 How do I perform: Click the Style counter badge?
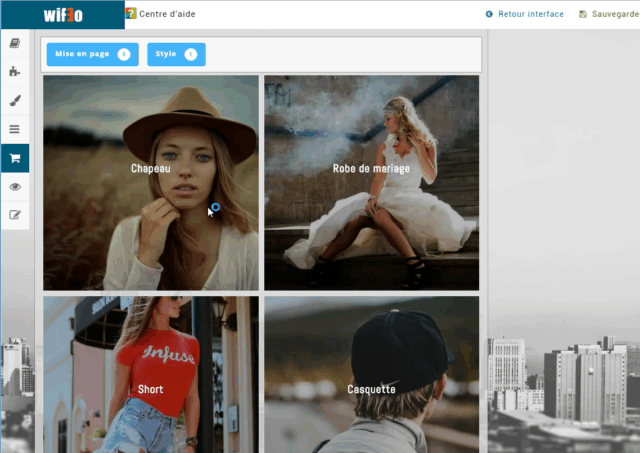pos(191,54)
